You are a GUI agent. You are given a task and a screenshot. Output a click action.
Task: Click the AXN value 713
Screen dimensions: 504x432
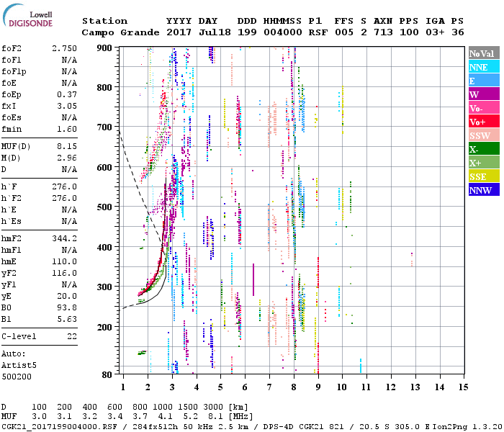click(x=383, y=32)
